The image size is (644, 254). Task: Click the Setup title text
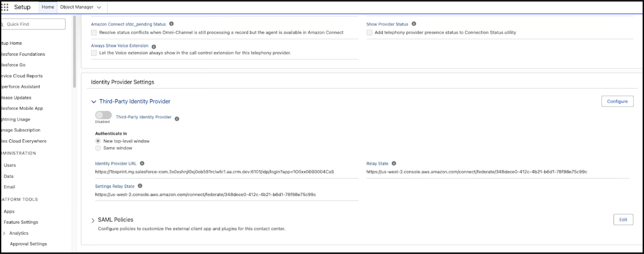pos(22,7)
